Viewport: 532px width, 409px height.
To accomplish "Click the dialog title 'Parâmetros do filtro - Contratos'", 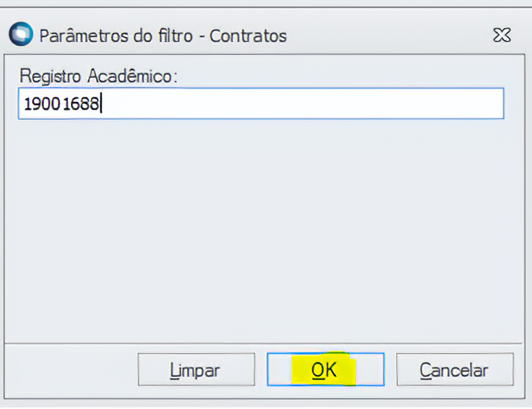I will point(163,36).
